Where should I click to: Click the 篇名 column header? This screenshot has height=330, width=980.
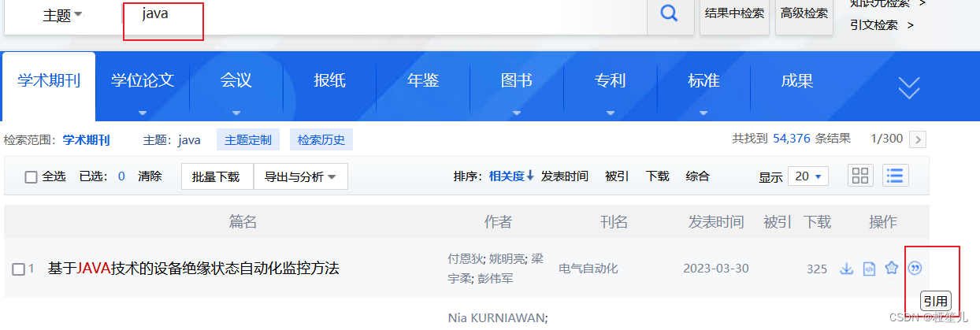click(243, 223)
